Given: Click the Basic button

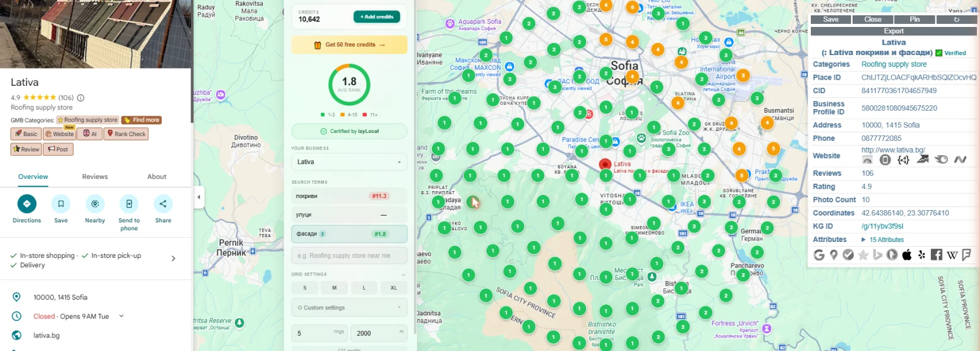Looking at the screenshot, I should coord(26,134).
